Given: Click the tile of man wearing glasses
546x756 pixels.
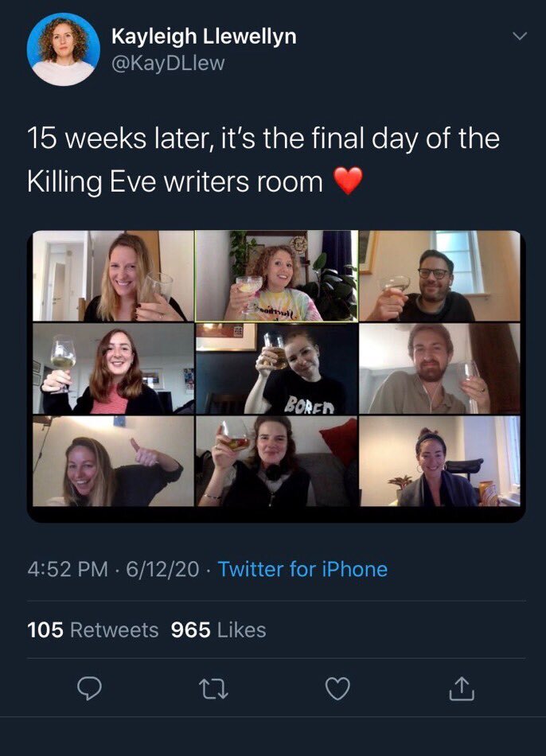Looking at the screenshot, I should [439, 275].
